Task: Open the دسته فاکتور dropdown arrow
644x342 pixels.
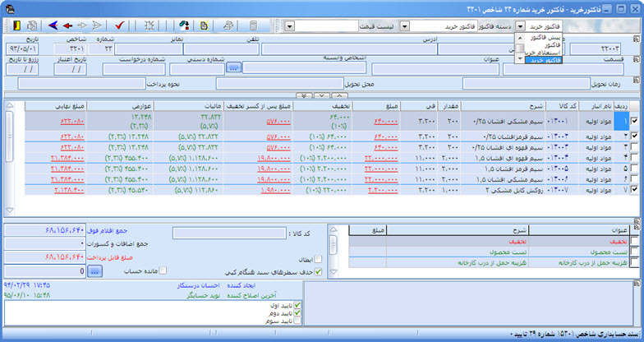Action: (404, 26)
